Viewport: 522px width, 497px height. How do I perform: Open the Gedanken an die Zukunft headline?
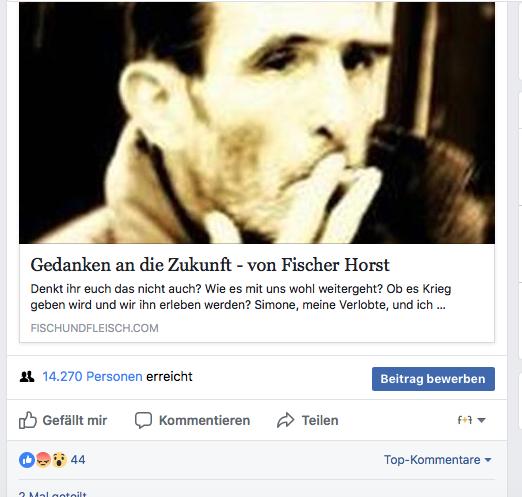(210, 265)
